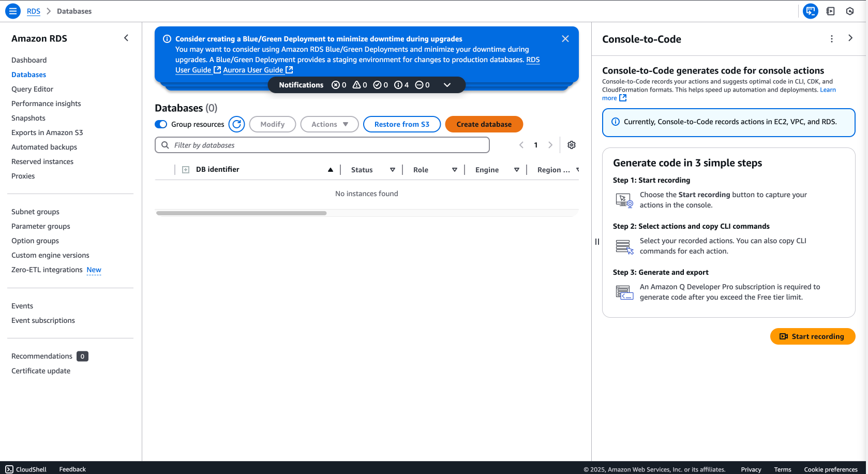Click the hexagon clock icon in top bar
Image resolution: width=868 pixels, height=474 pixels.
click(x=850, y=11)
